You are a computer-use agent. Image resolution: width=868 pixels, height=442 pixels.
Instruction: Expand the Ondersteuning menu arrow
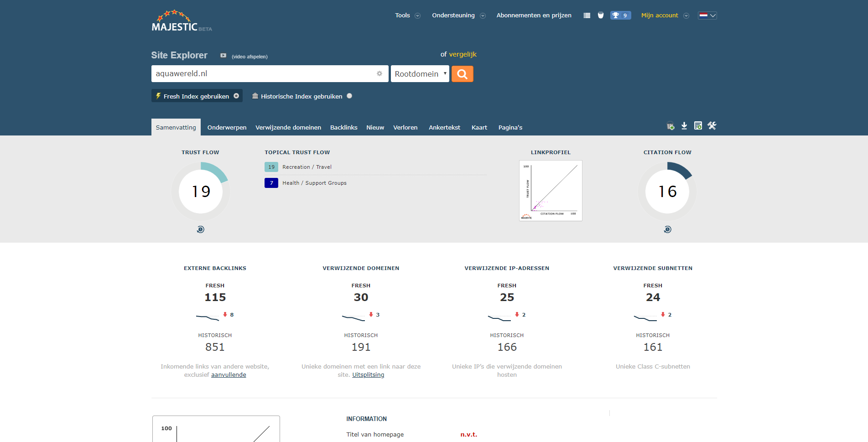point(483,16)
